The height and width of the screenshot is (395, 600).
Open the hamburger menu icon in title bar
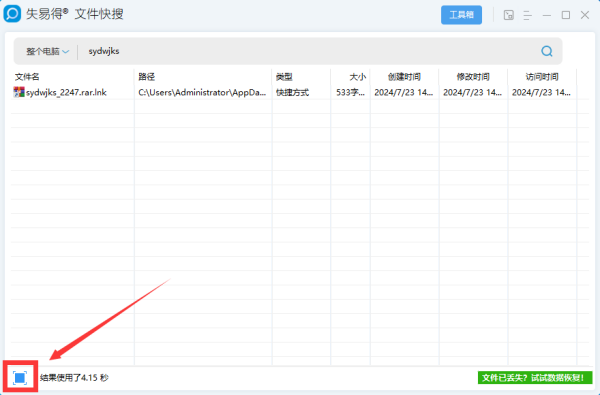coord(528,15)
